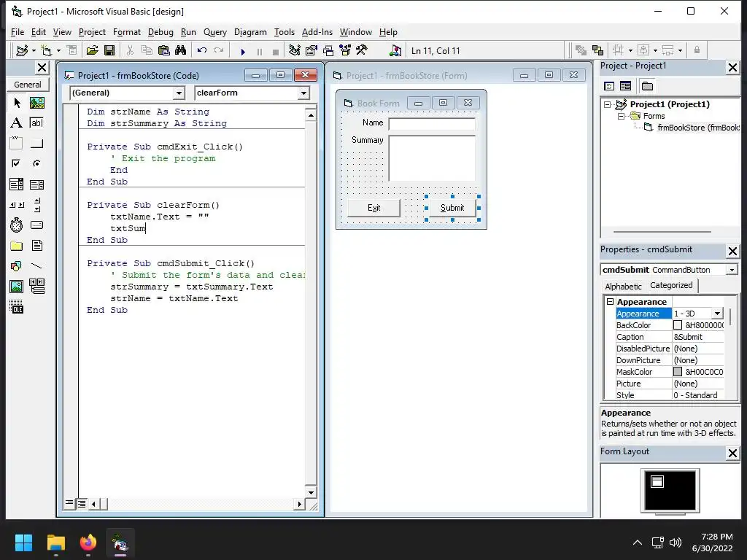Screen dimensions: 747x560
Task: Toggle Folders in the Project explorer
Action: (x=647, y=86)
